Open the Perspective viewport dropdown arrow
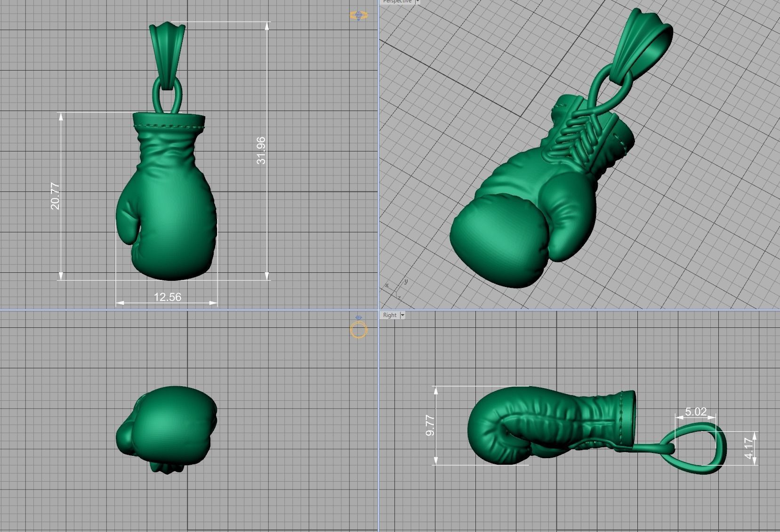 coord(417,2)
